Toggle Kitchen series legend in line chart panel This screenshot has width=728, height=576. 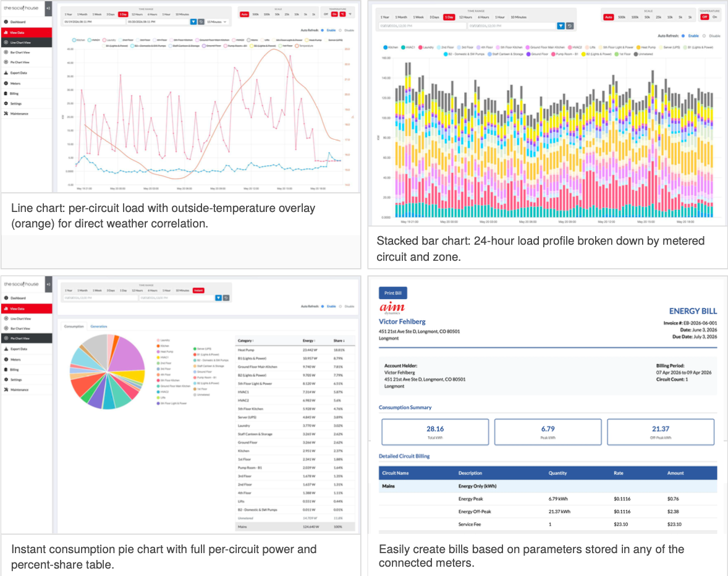pos(79,40)
